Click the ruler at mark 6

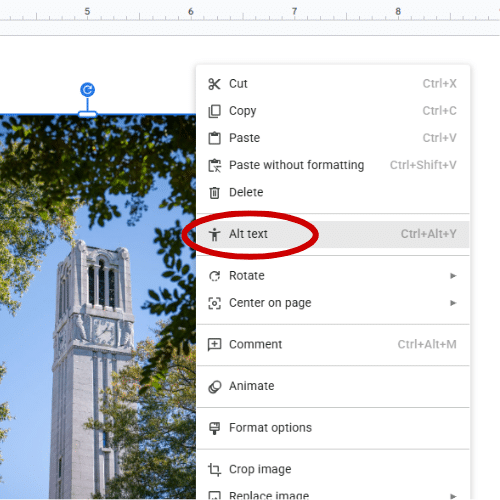click(191, 12)
